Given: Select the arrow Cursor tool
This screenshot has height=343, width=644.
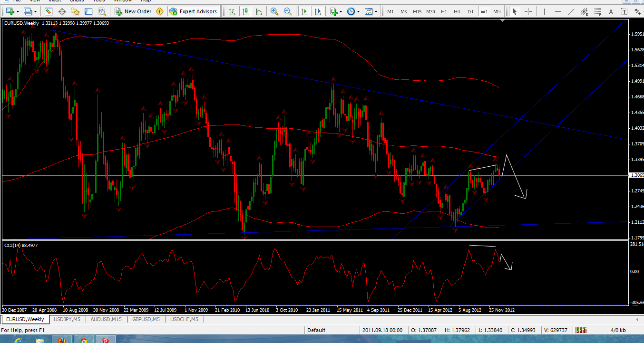Looking at the screenshot, I should pos(515,11).
